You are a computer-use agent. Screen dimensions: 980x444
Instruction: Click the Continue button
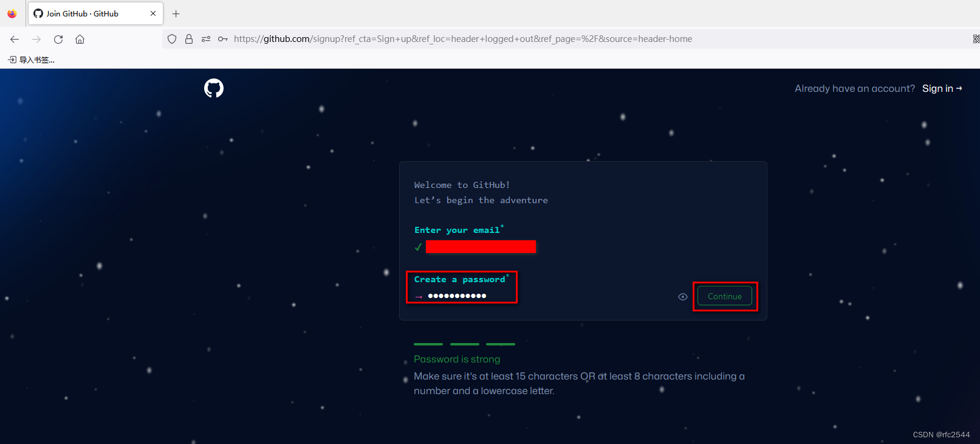tap(725, 296)
